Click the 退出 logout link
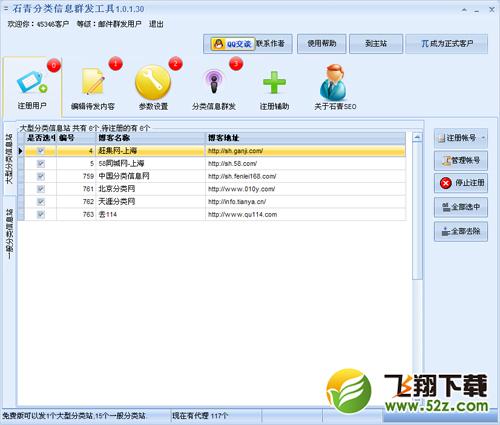The width and height of the screenshot is (500, 425). pyautogui.click(x=156, y=24)
